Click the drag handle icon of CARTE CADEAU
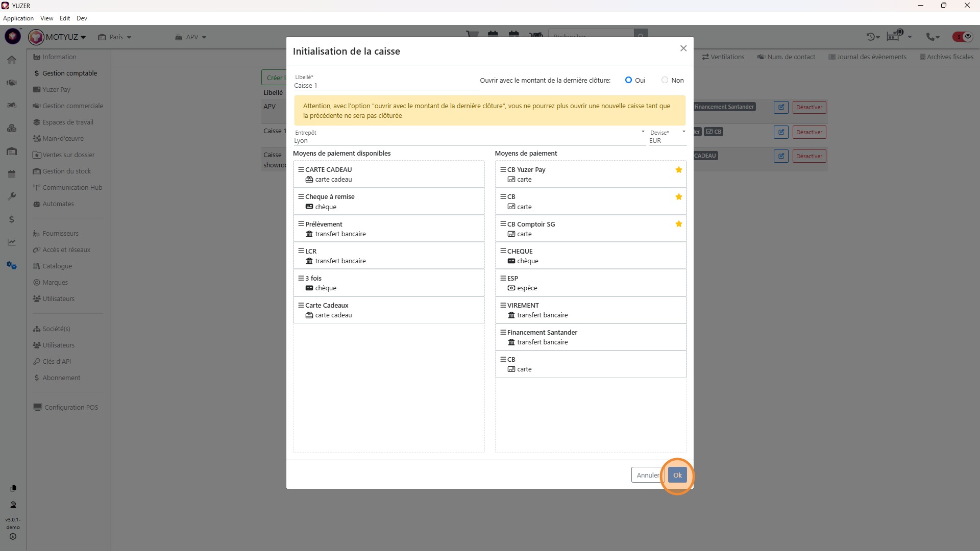 pos(301,169)
